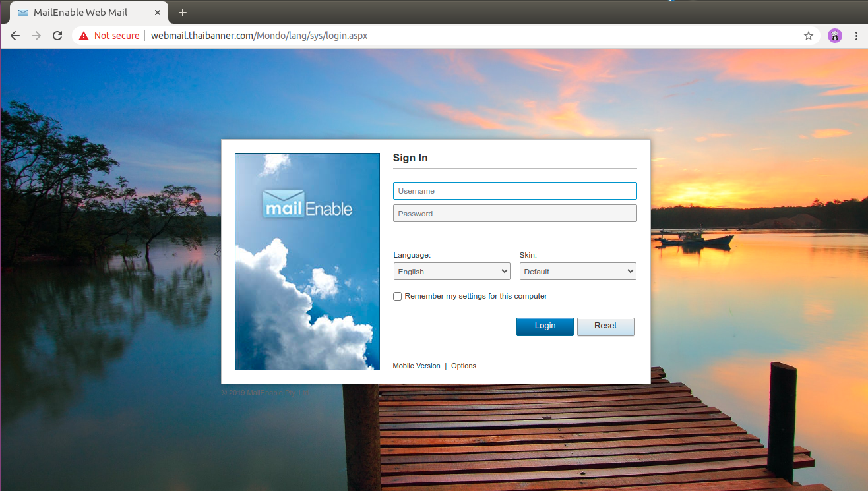This screenshot has height=491, width=868.
Task: Bookmark this page with the star icon
Action: [808, 36]
